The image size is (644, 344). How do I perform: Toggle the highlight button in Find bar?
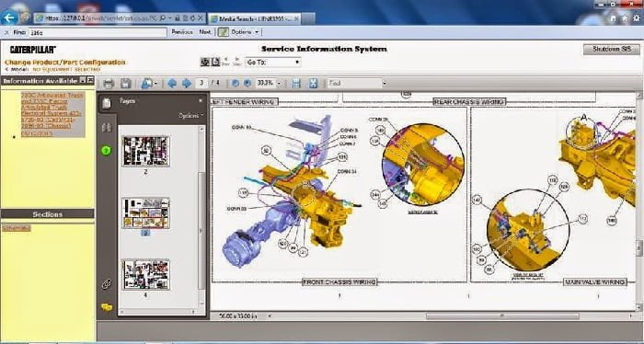coord(223,32)
